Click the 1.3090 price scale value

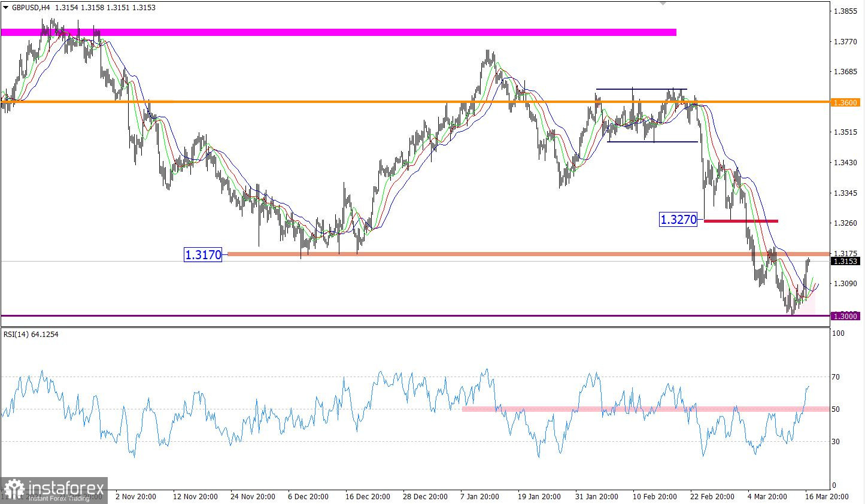coord(847,284)
